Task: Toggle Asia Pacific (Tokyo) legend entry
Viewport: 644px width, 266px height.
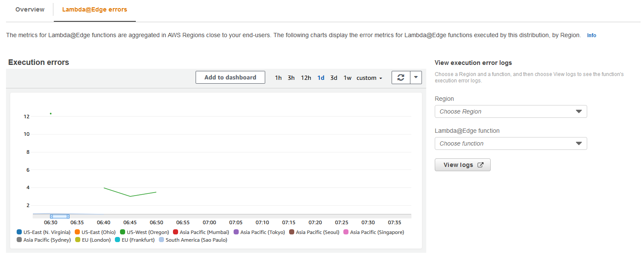Action: click(x=259, y=232)
